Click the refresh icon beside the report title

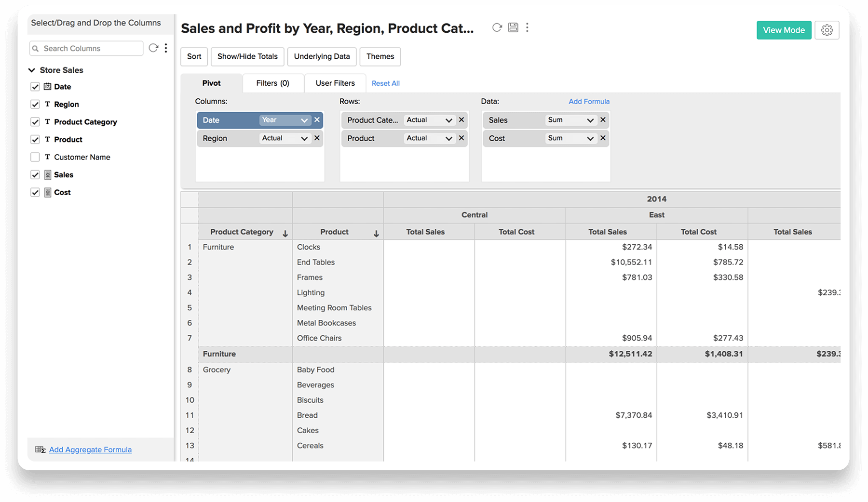click(497, 27)
